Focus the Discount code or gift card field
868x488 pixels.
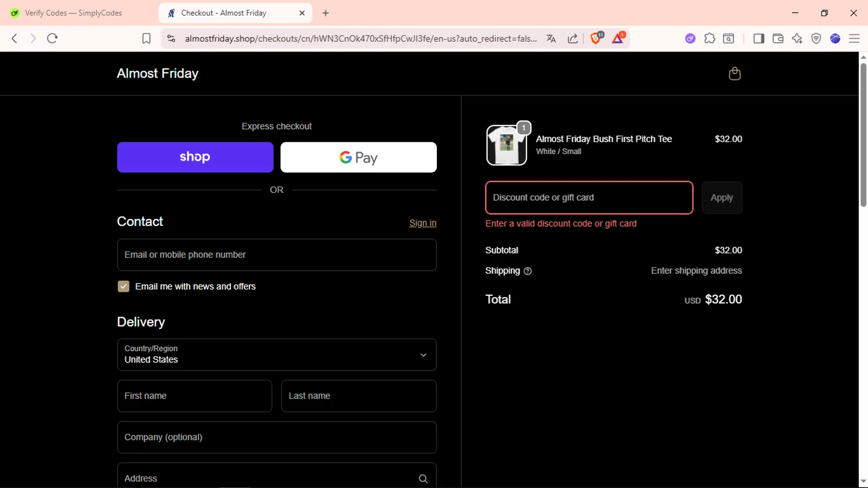coord(589,198)
